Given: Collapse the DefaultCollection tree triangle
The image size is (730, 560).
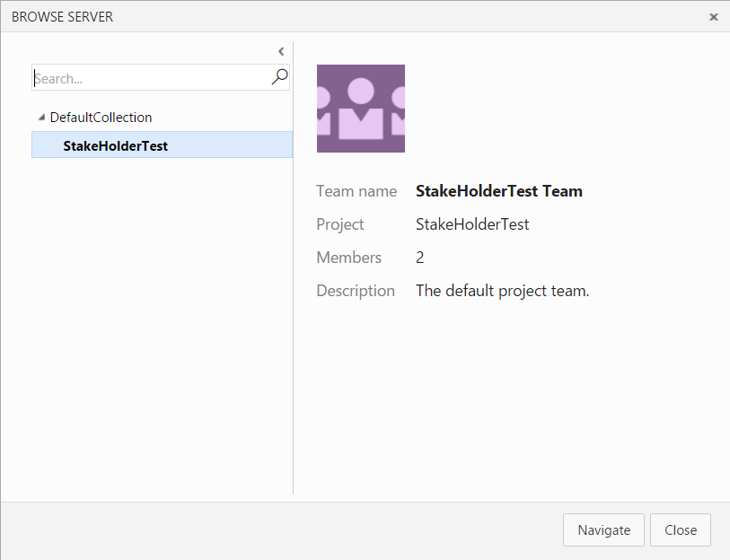Looking at the screenshot, I should tap(41, 118).
